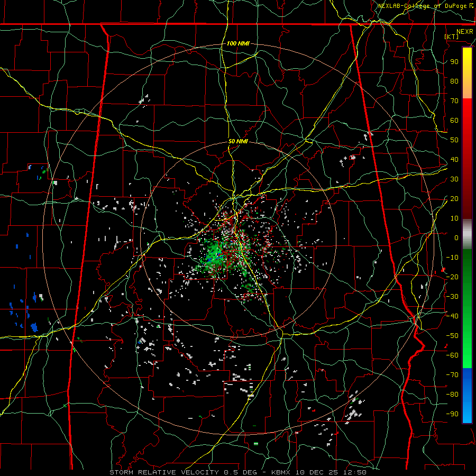Click the '50 NMI' range ring label

238,141
